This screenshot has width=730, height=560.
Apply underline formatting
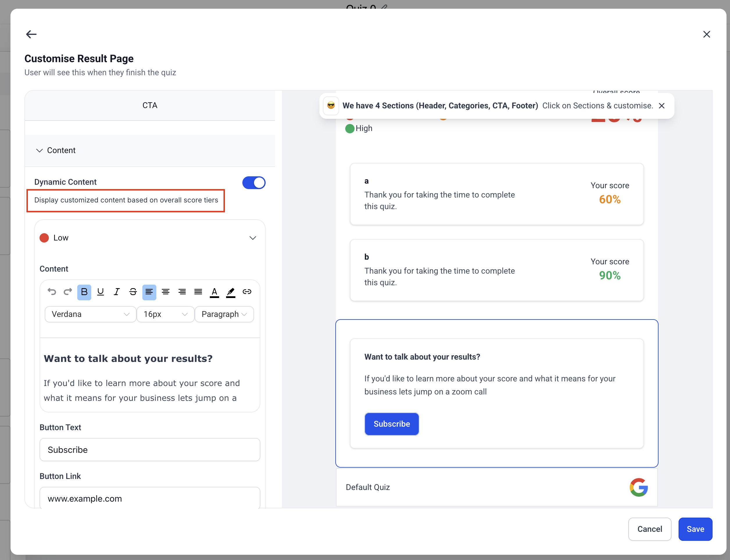[100, 292]
